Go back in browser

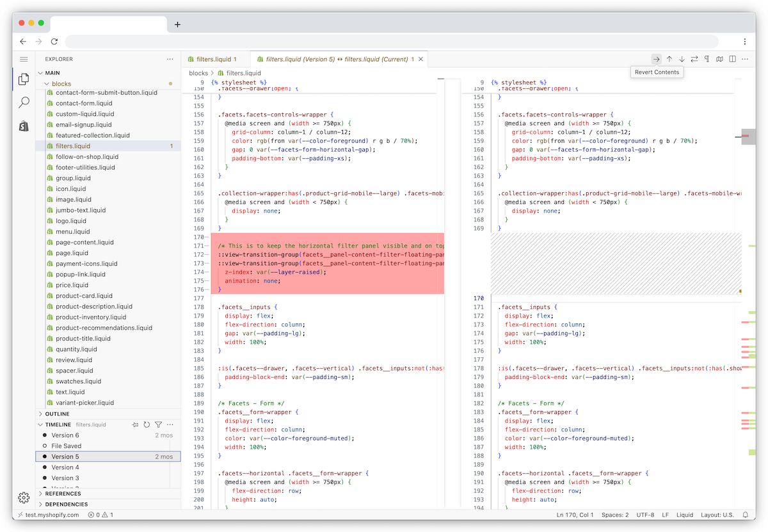coord(23,41)
